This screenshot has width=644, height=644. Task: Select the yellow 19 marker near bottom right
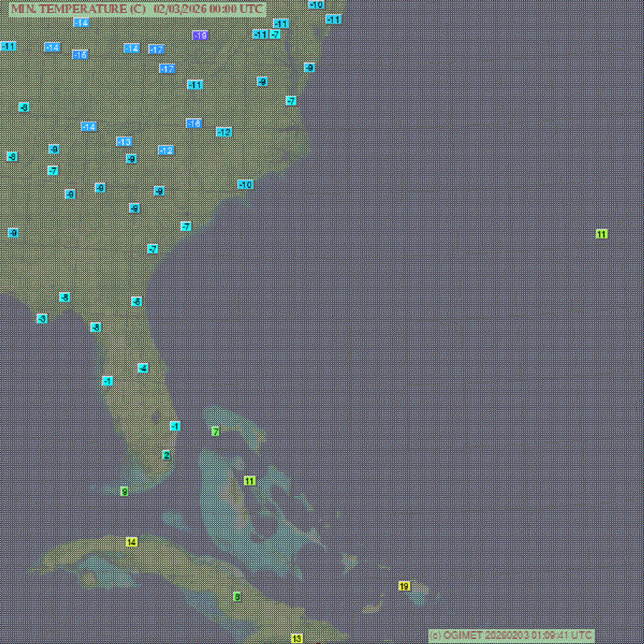(404, 586)
